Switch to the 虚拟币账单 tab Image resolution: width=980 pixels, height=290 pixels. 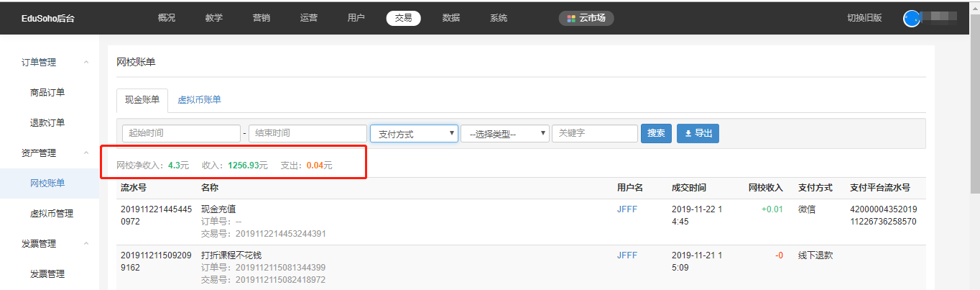point(199,100)
